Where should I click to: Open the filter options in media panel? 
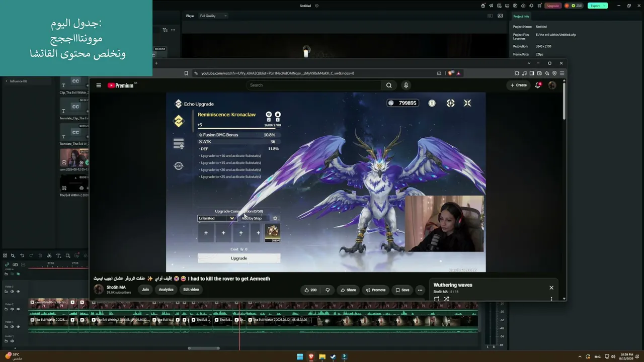point(165,30)
